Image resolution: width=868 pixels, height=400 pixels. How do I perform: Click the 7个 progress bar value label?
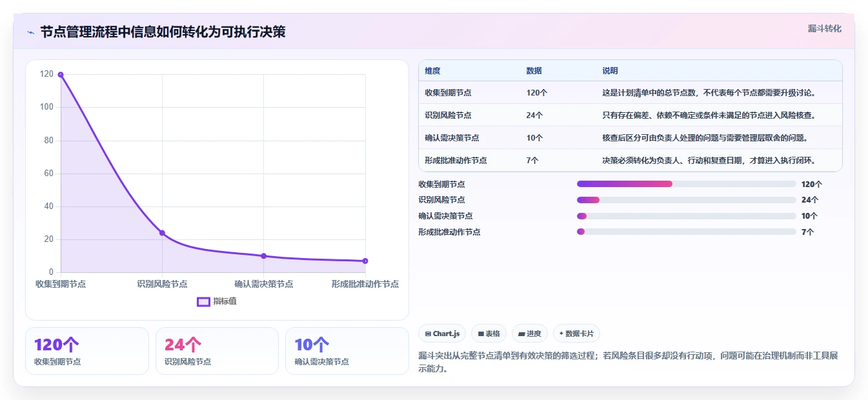coord(807,232)
